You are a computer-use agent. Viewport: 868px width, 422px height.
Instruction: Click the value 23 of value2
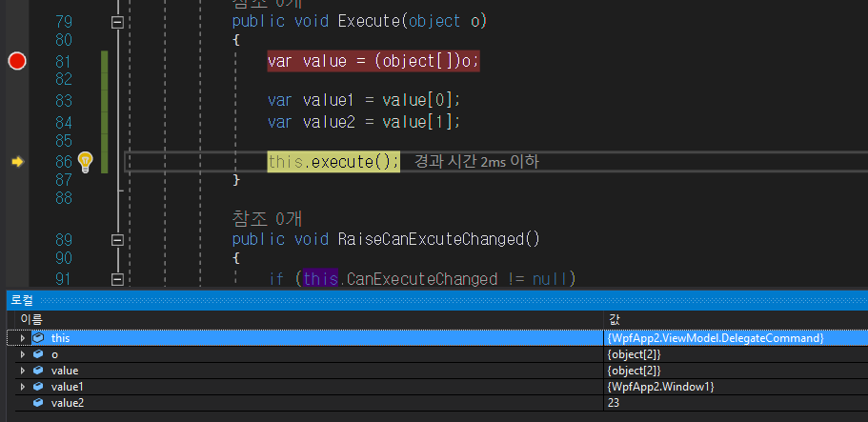613,403
